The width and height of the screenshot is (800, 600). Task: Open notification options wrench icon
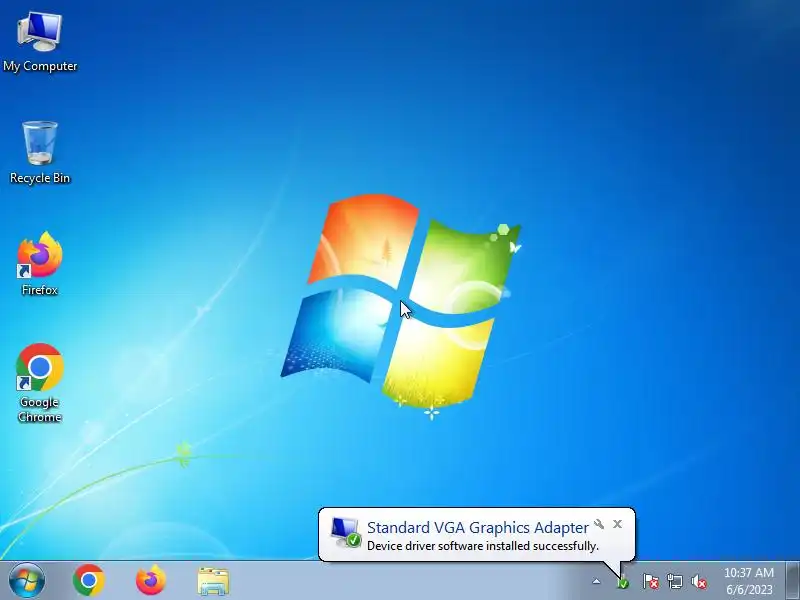pyautogui.click(x=599, y=524)
